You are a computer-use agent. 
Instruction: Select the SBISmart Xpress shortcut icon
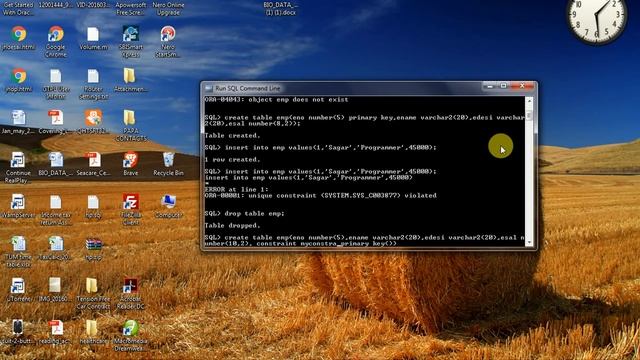[131, 34]
